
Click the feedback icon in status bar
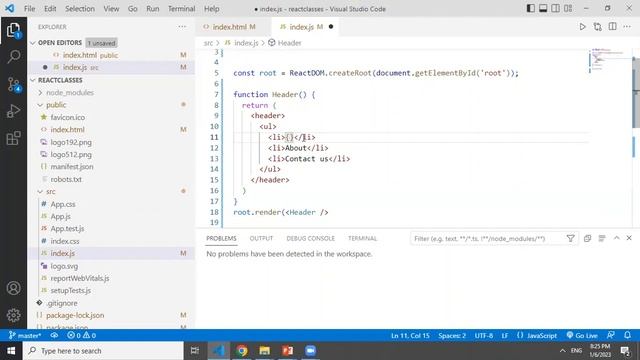click(x=611, y=336)
